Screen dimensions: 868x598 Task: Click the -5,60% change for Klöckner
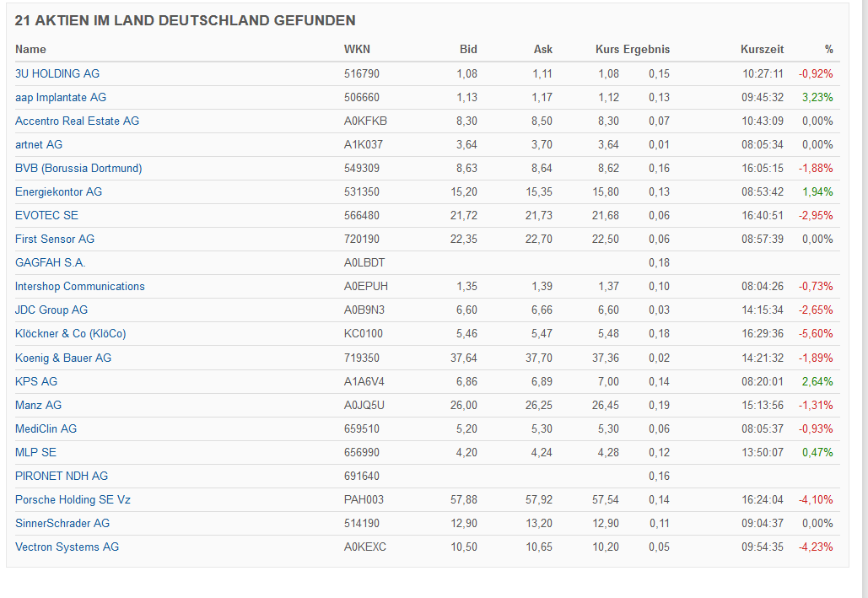816,333
